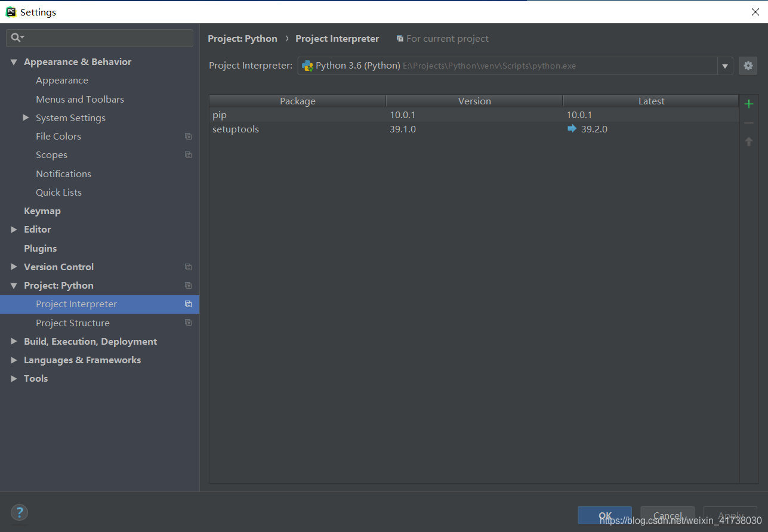Screen dimensions: 768x532
Task: Open Project Structure settings
Action: pos(73,323)
